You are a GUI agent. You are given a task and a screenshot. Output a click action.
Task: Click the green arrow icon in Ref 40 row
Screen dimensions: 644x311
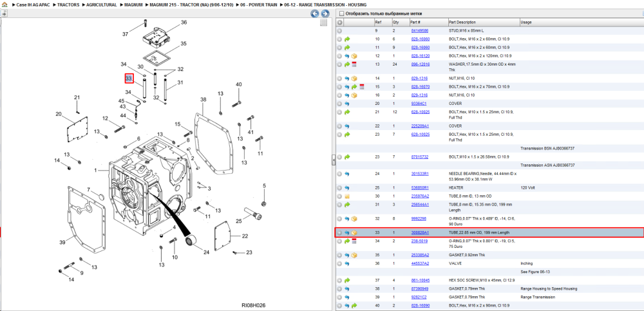click(x=354, y=306)
